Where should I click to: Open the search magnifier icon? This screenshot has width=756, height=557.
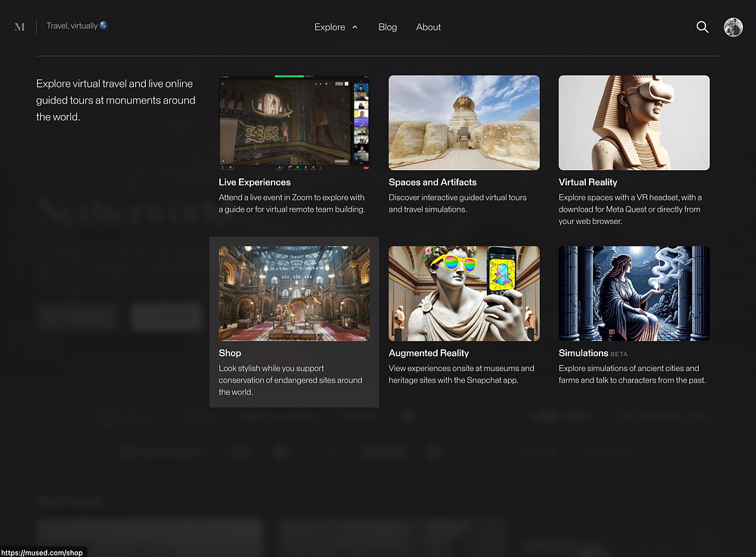(x=702, y=27)
